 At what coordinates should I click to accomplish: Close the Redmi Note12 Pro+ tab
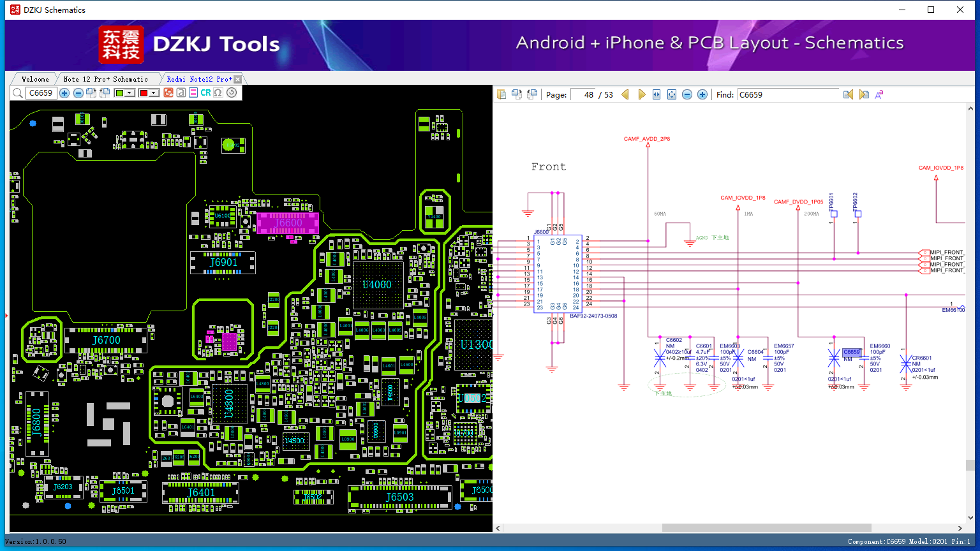(x=238, y=79)
